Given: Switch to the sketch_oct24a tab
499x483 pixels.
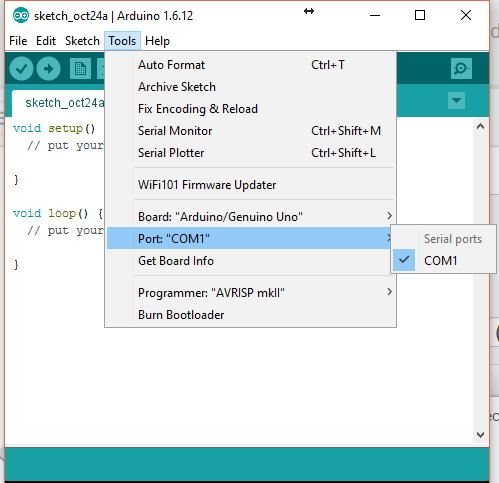Looking at the screenshot, I should (58, 103).
